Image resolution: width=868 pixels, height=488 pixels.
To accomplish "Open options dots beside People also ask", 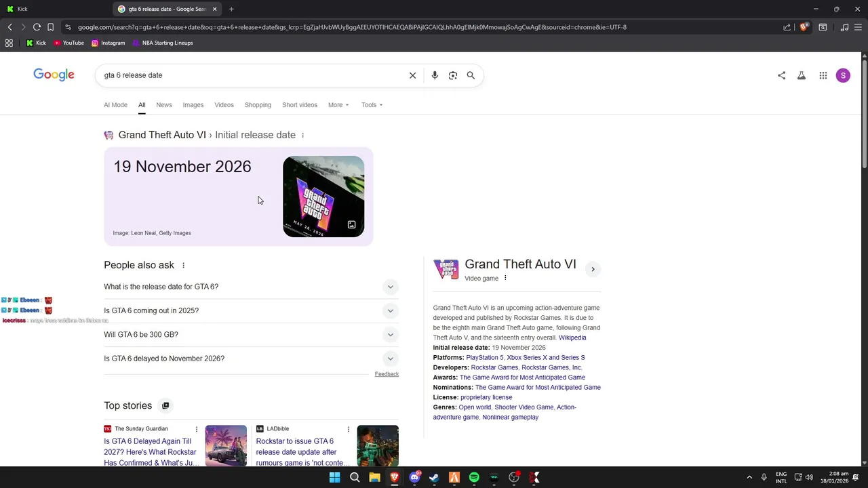I will point(183,265).
